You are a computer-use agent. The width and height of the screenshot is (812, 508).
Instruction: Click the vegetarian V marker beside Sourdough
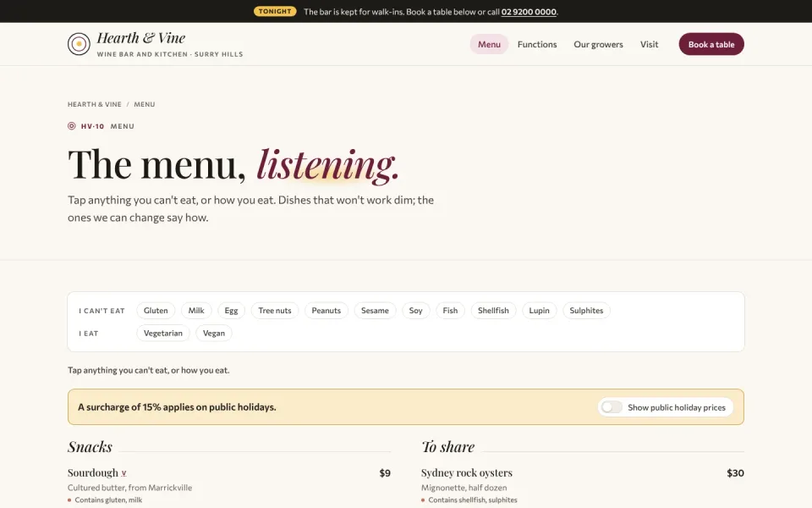pyautogui.click(x=123, y=473)
